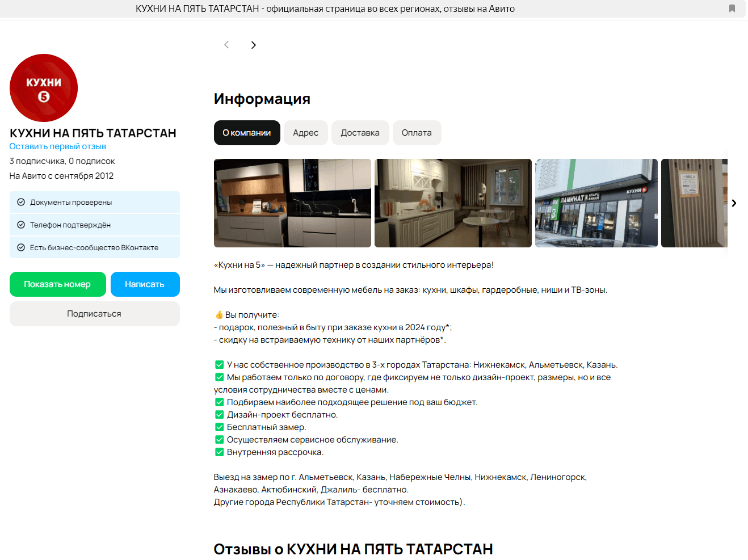Click the Внутренняя рассрочка line
Image resolution: width=748 pixels, height=560 pixels.
point(269,452)
